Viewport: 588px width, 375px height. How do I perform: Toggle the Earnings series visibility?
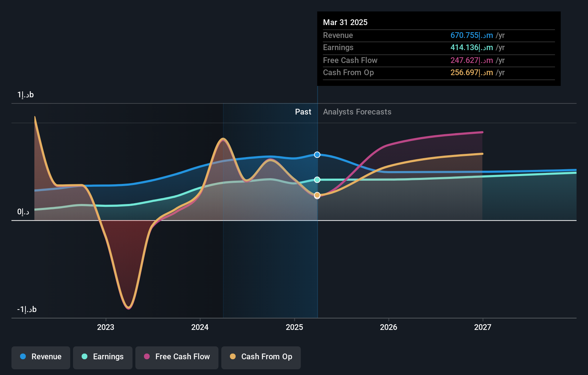103,357
